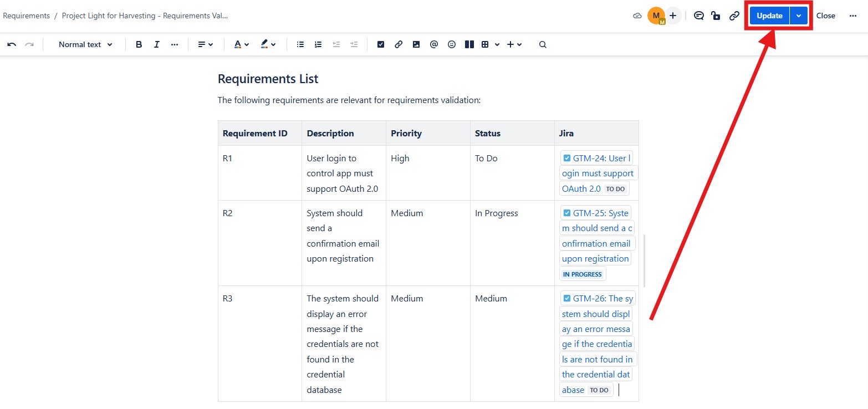
Task: Open the page more actions menu
Action: [853, 16]
